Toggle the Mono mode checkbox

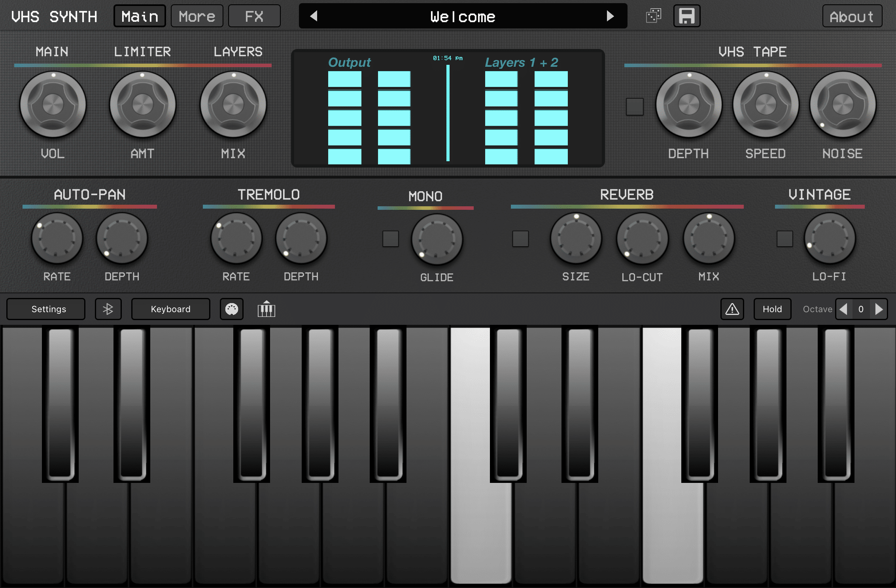click(390, 238)
